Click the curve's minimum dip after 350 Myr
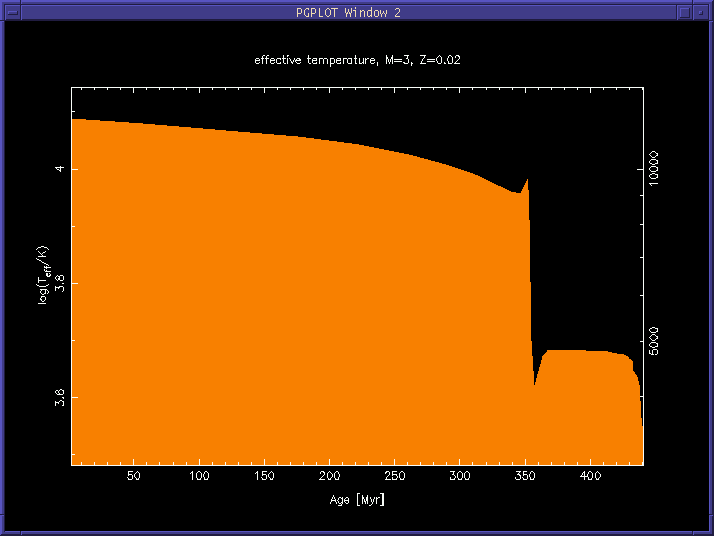Screen dimensions: 714x536 pos(535,384)
